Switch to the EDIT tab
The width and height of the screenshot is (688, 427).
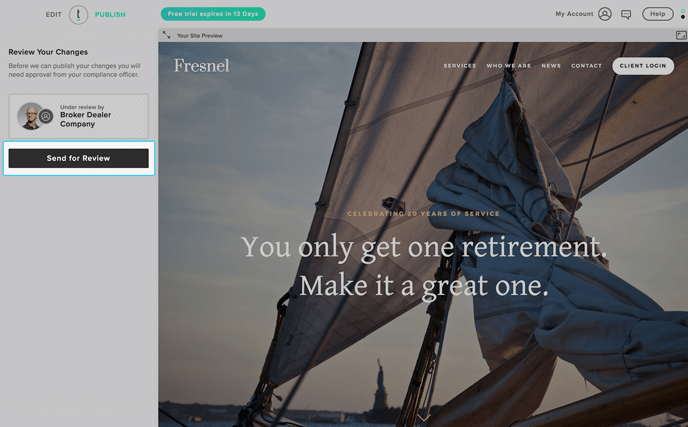click(54, 14)
